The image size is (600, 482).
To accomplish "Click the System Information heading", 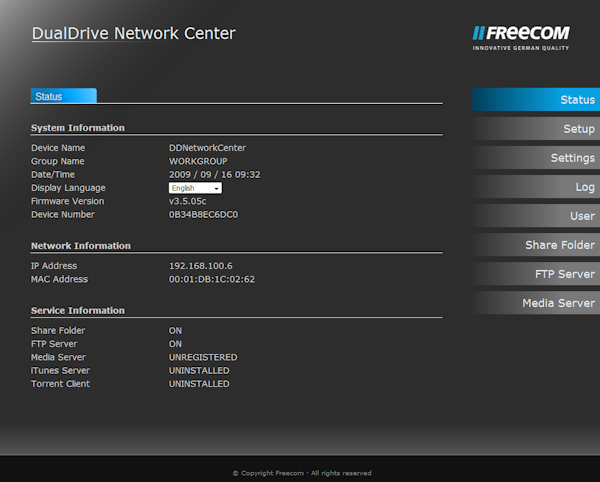I will 78,128.
